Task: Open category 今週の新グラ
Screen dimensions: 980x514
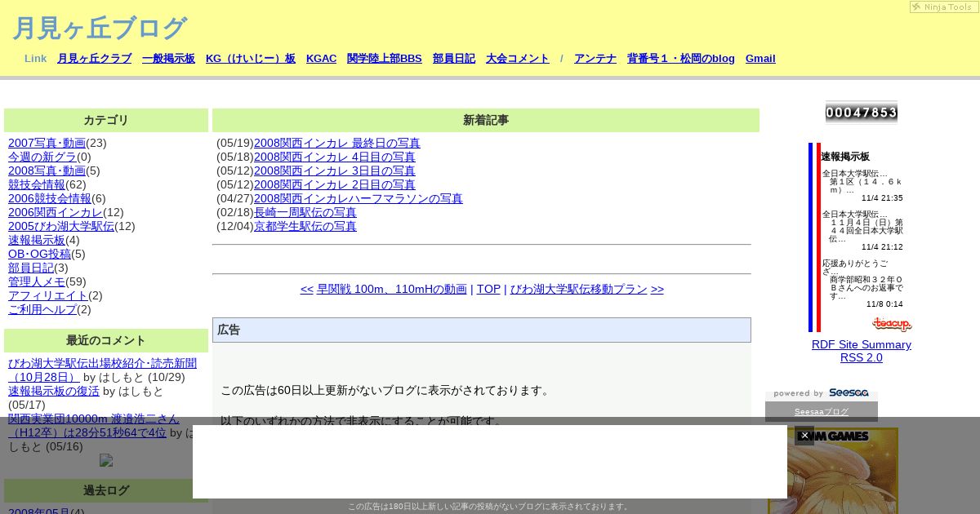Action: (42, 157)
